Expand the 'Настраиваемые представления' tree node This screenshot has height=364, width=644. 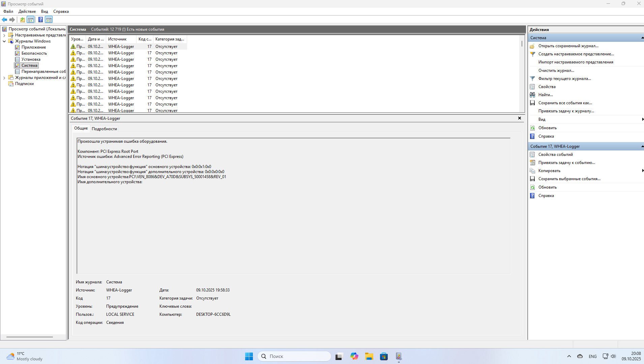coord(4,35)
